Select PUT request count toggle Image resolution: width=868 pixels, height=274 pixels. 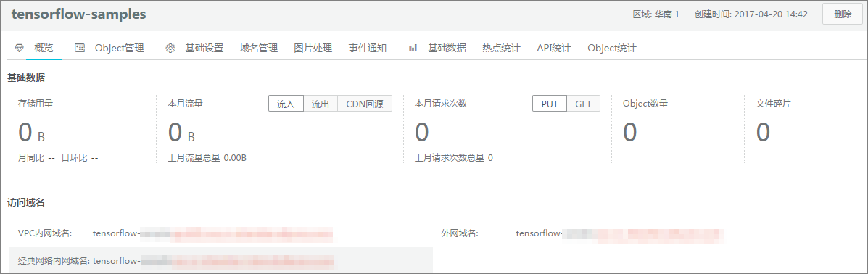(550, 104)
